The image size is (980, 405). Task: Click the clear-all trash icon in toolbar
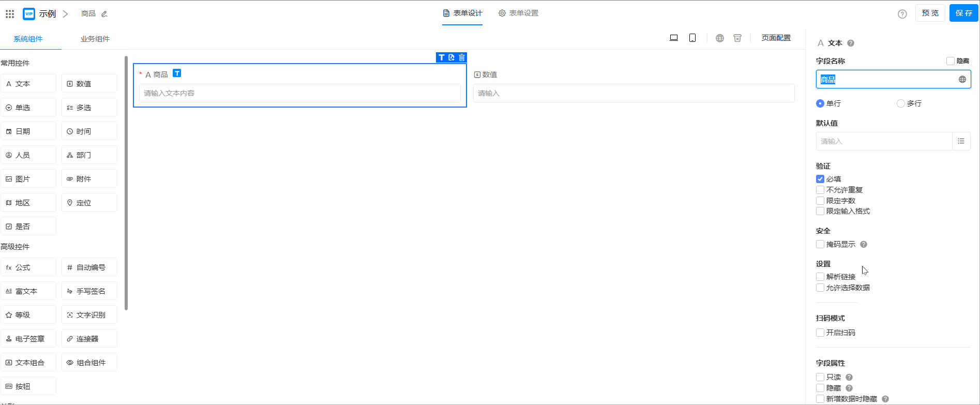[737, 38]
